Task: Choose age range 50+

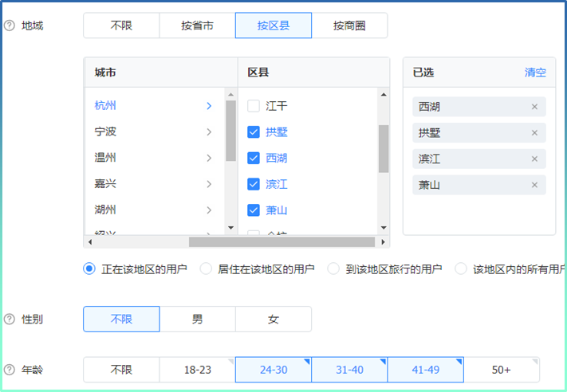Action: (x=502, y=370)
